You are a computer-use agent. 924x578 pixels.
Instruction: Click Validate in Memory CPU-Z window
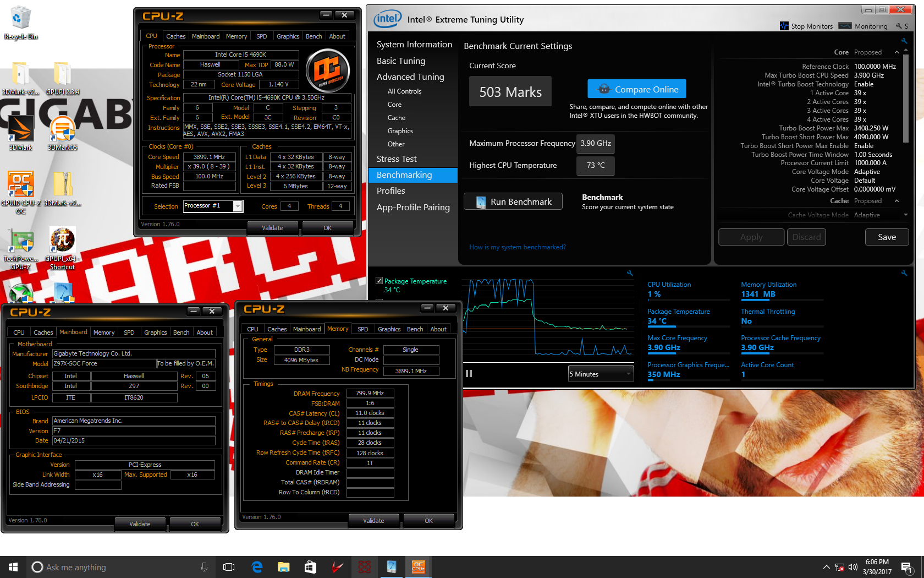click(x=374, y=521)
